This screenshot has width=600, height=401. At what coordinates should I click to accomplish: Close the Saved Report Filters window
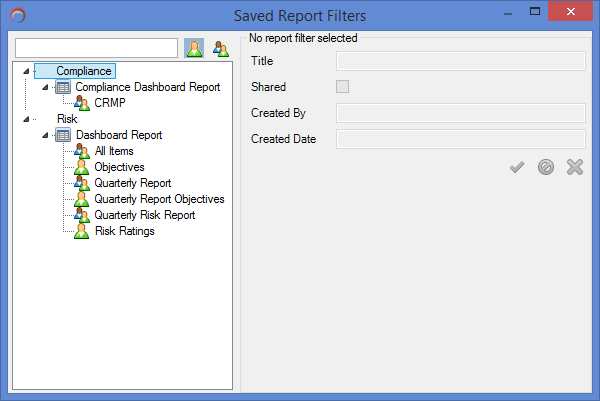point(570,11)
